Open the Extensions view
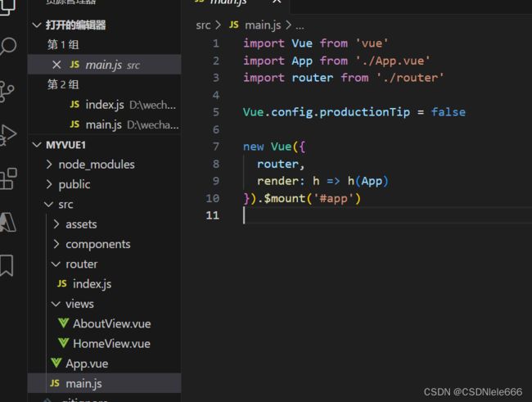This screenshot has height=402, width=532. 8,178
